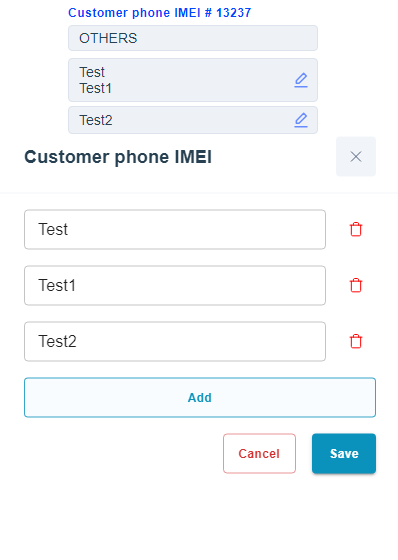Focus the input field containing Test
The width and height of the screenshot is (398, 560).
175,229
